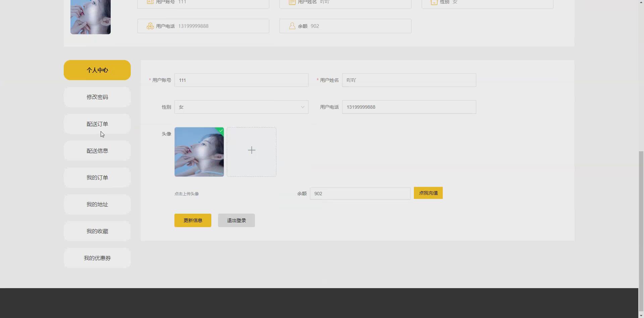Open 我的优惠券 section
Viewport: 644px width, 318px height.
[97, 258]
